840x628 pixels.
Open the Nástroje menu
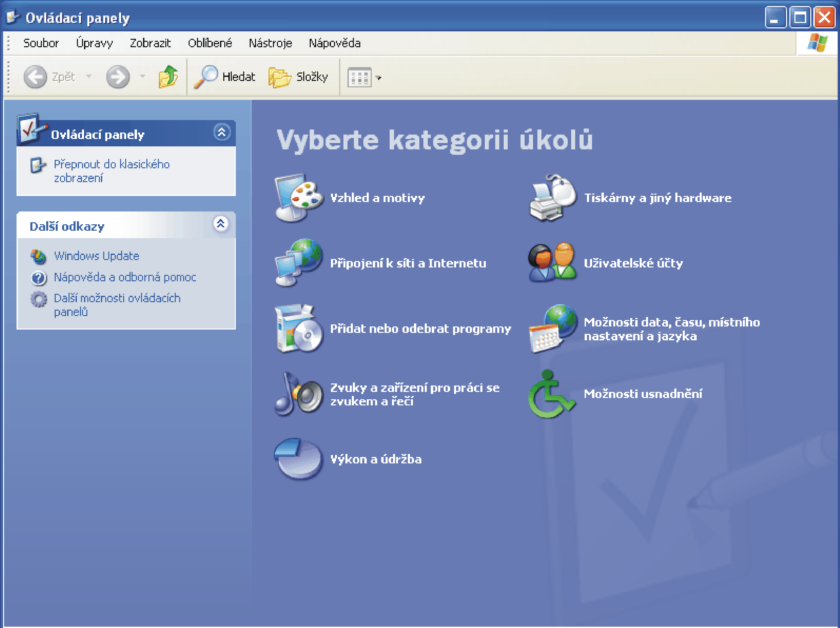[x=270, y=43]
